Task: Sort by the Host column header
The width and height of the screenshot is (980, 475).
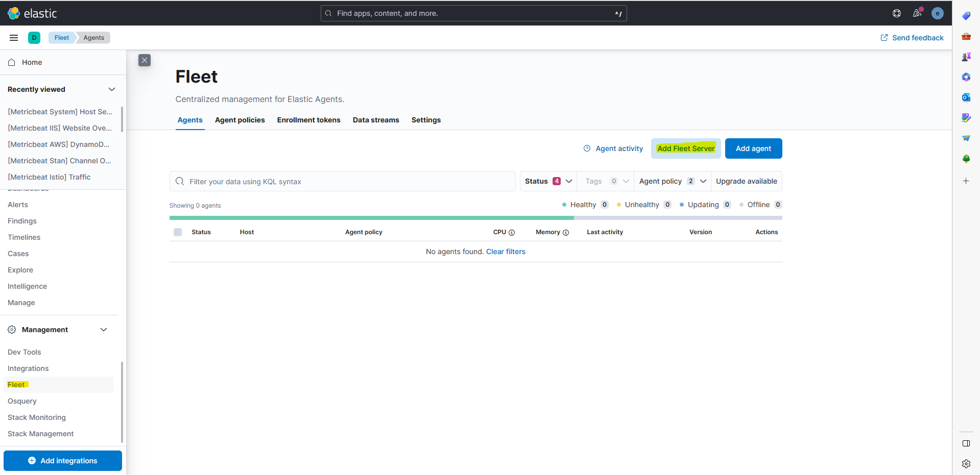Action: pos(247,232)
